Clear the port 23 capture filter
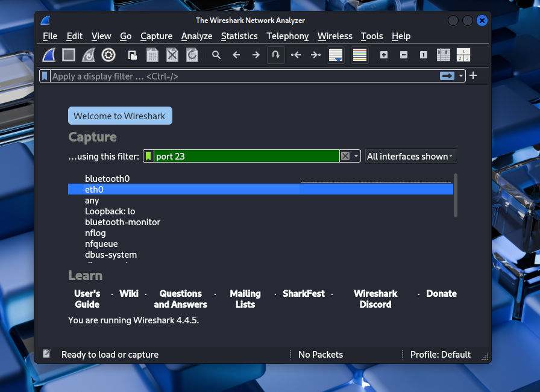Viewport: 540px width, 392px height. click(345, 156)
